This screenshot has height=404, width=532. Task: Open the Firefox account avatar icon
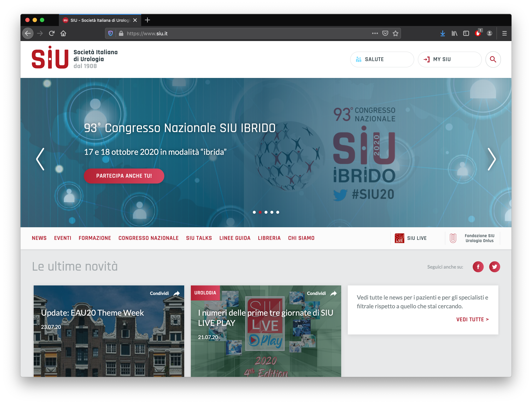(x=489, y=33)
